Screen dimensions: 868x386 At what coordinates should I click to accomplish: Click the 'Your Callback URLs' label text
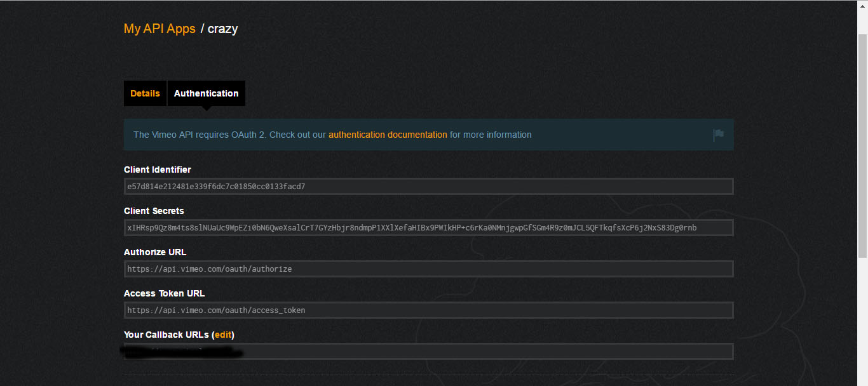coord(166,335)
